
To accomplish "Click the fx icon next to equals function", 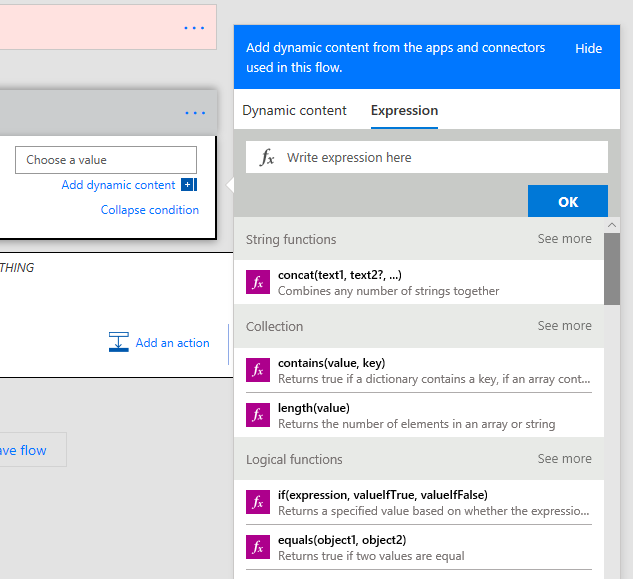I will pos(258,547).
